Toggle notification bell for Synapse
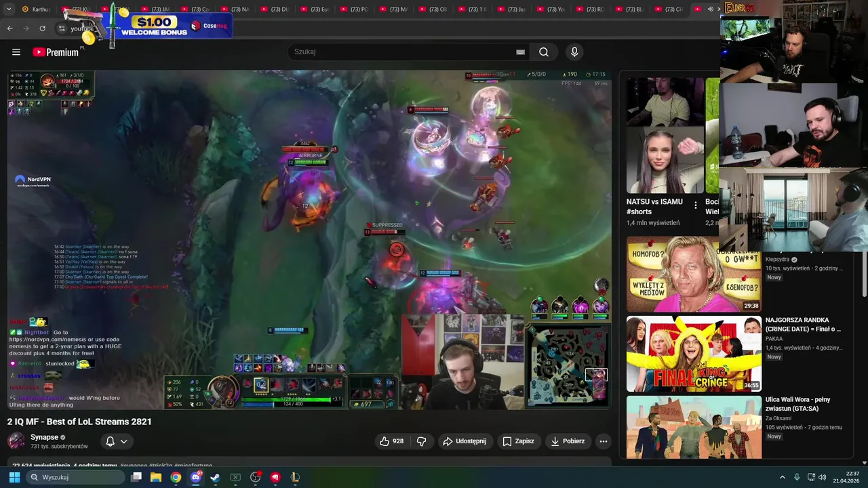The width and height of the screenshot is (868, 488). click(110, 441)
